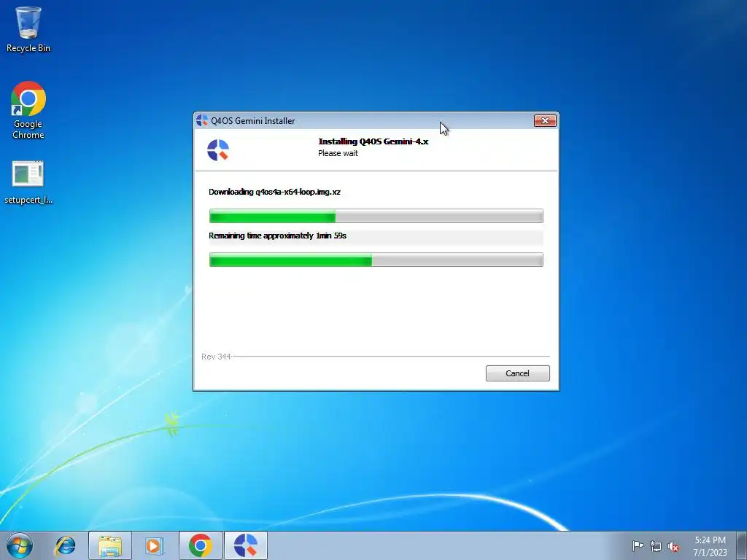This screenshot has width=747, height=560.
Task: Launch Internet Explorer from taskbar
Action: pyautogui.click(x=65, y=545)
